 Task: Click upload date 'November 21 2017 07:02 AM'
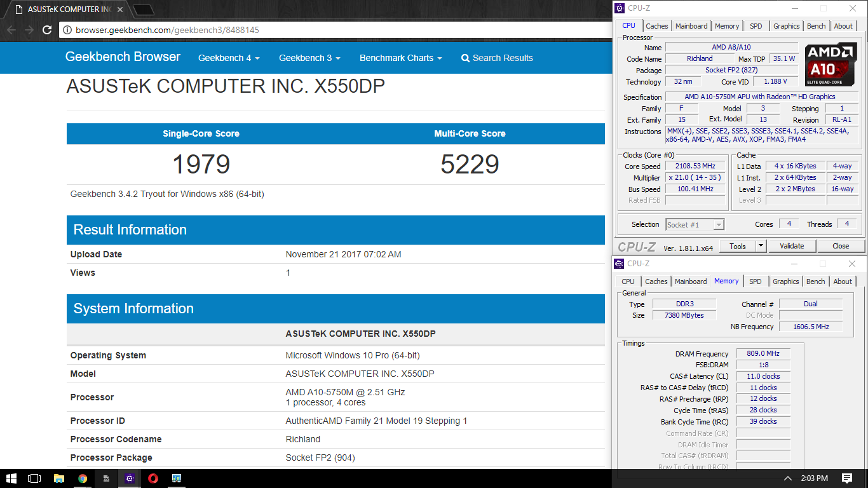[343, 254]
